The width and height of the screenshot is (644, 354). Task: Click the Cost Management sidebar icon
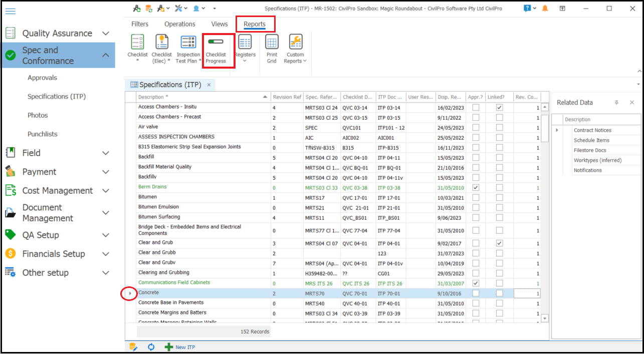(x=11, y=191)
